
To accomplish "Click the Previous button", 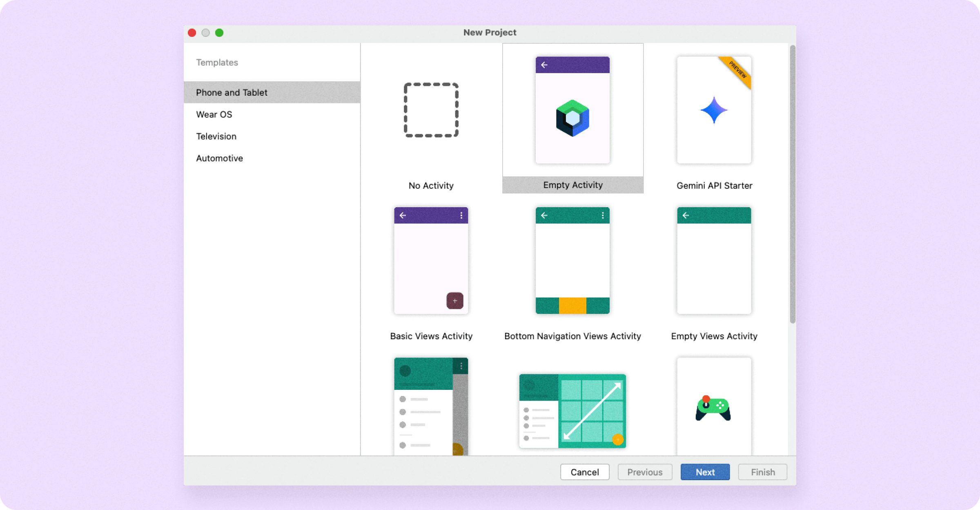I will coord(645,472).
